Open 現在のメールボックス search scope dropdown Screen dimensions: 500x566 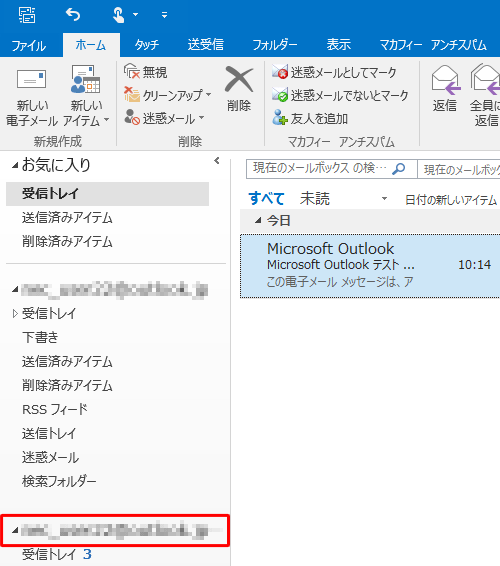tap(458, 169)
